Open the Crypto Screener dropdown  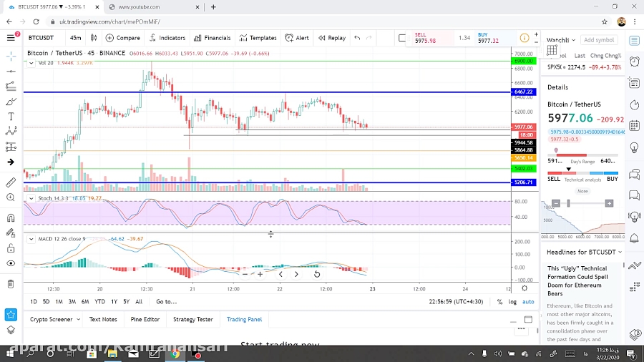pyautogui.click(x=54, y=319)
